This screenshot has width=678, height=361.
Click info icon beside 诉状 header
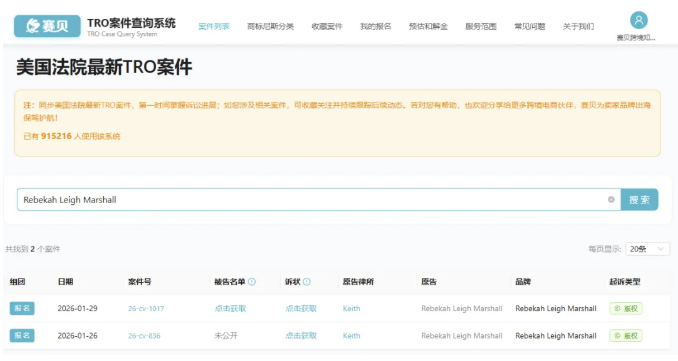307,282
